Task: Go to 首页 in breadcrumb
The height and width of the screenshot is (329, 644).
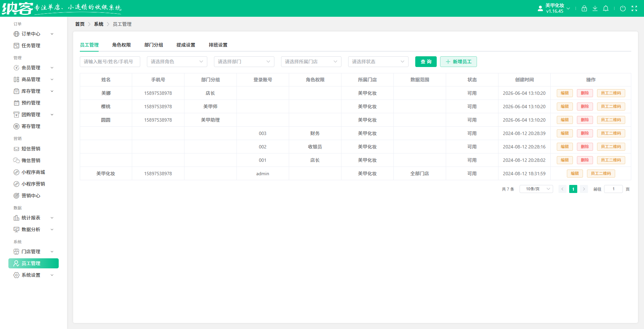Action: [x=80, y=24]
